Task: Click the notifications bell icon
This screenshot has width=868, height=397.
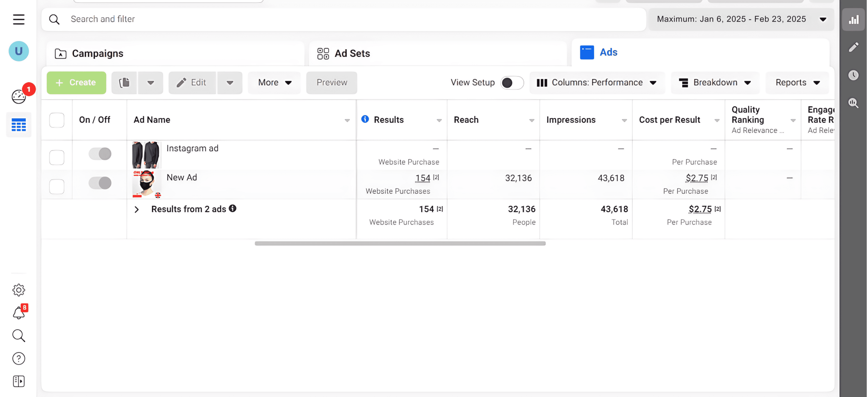Action: point(19,313)
